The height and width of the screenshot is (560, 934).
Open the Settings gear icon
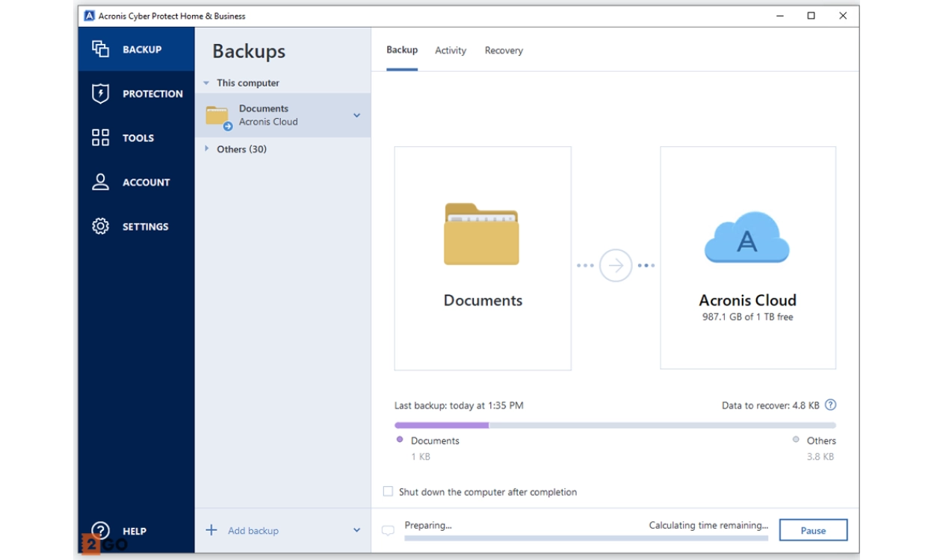click(x=100, y=226)
